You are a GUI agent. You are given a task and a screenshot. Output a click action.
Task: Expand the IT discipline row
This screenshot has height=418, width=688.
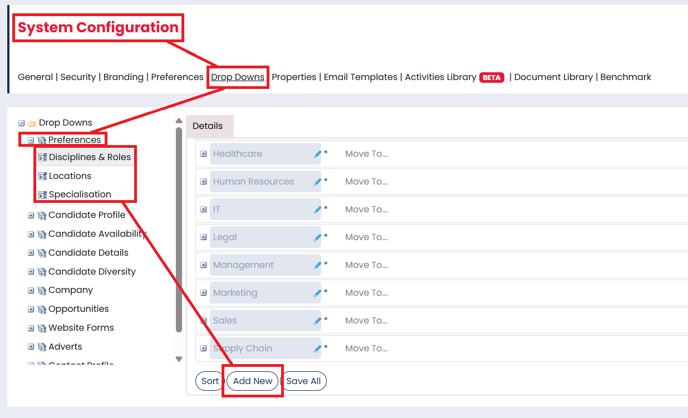(x=204, y=210)
